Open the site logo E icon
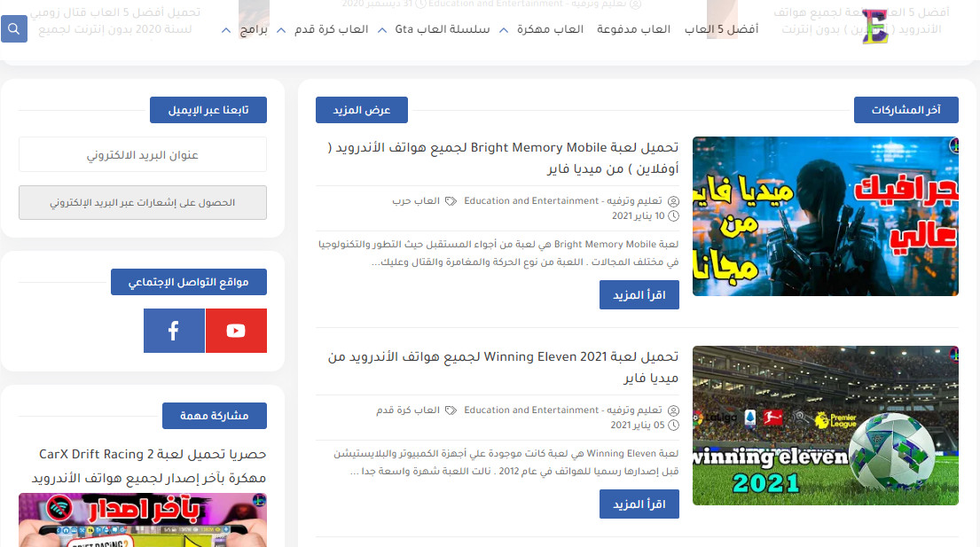 click(x=875, y=27)
